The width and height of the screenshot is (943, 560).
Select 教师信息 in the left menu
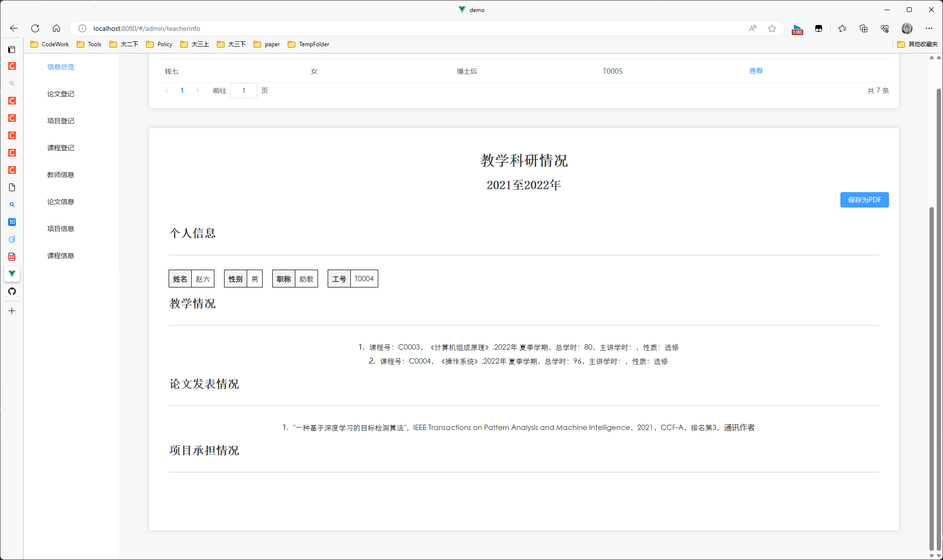click(61, 174)
